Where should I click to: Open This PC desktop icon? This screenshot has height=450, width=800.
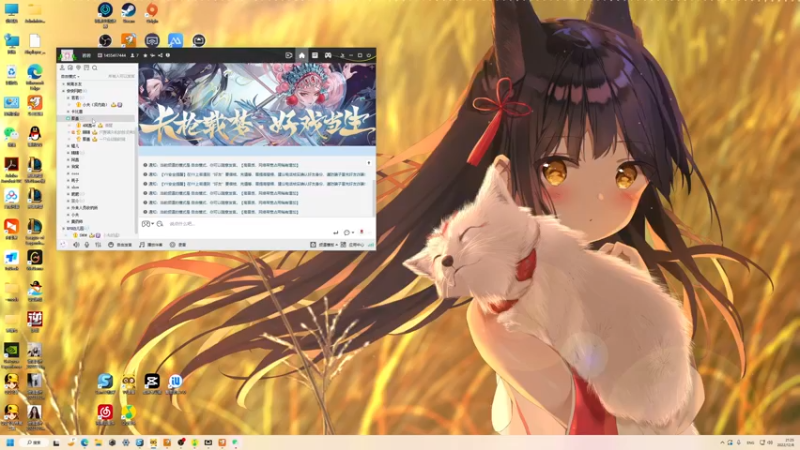pos(11,13)
